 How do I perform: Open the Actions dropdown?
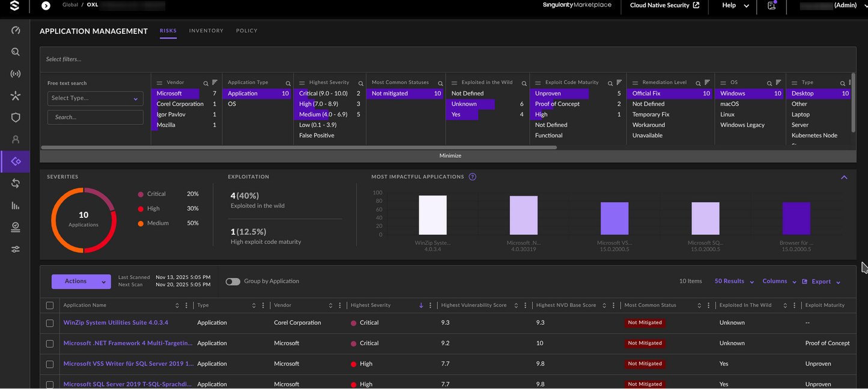coord(81,281)
